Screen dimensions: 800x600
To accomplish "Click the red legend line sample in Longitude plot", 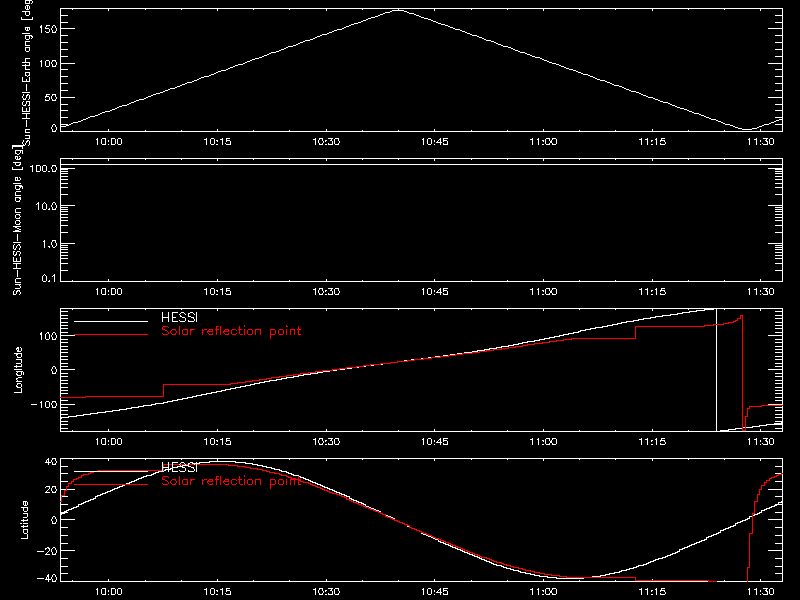I will tap(111, 335).
